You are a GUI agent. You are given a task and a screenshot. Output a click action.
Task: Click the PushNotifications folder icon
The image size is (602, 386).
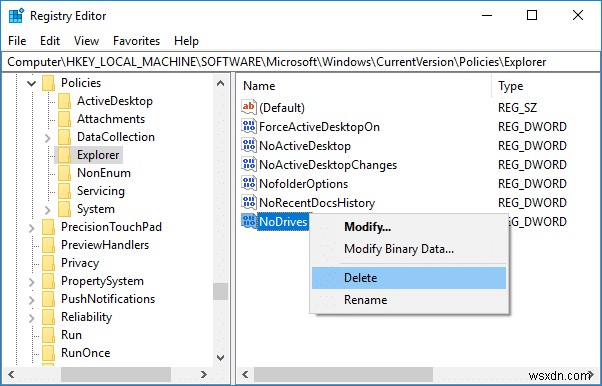point(49,300)
